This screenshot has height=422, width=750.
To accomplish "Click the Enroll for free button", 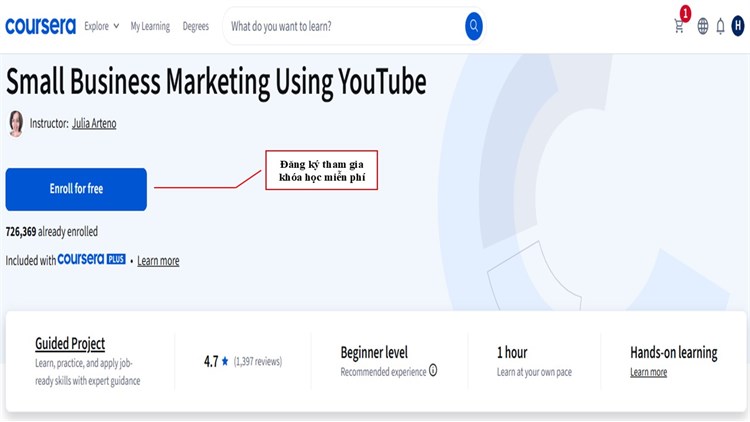I will point(76,189).
